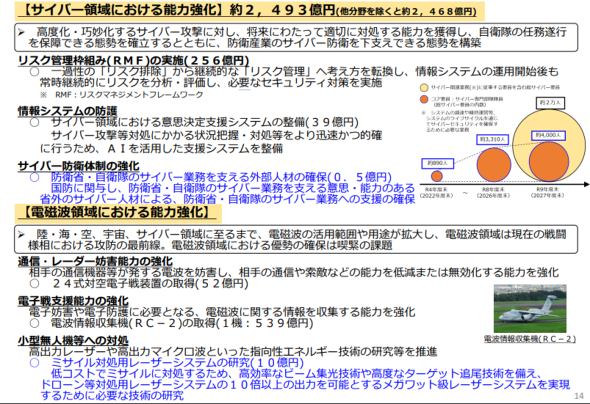Screen dimensions: 590x404
Task: Click the blue line starting ドローン等対処用レーザーシステムの10倍
Action: click(305, 384)
